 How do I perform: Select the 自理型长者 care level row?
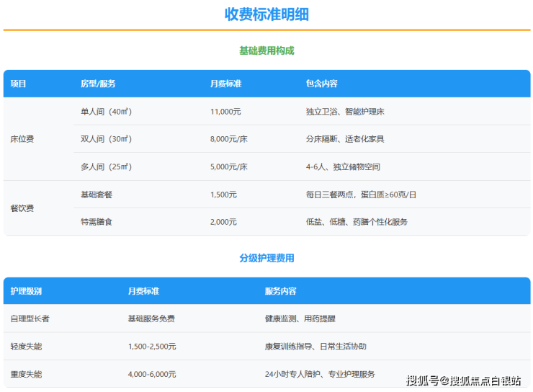[x=30, y=318]
